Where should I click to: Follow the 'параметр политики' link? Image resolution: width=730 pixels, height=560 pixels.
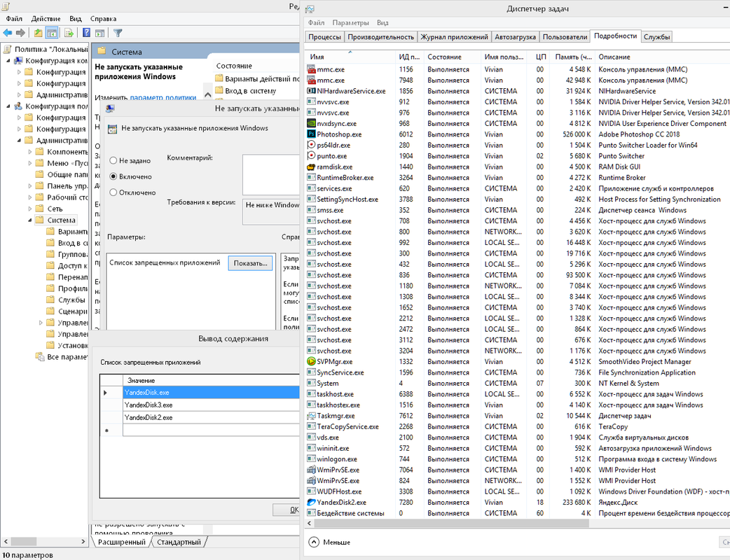[x=163, y=98]
